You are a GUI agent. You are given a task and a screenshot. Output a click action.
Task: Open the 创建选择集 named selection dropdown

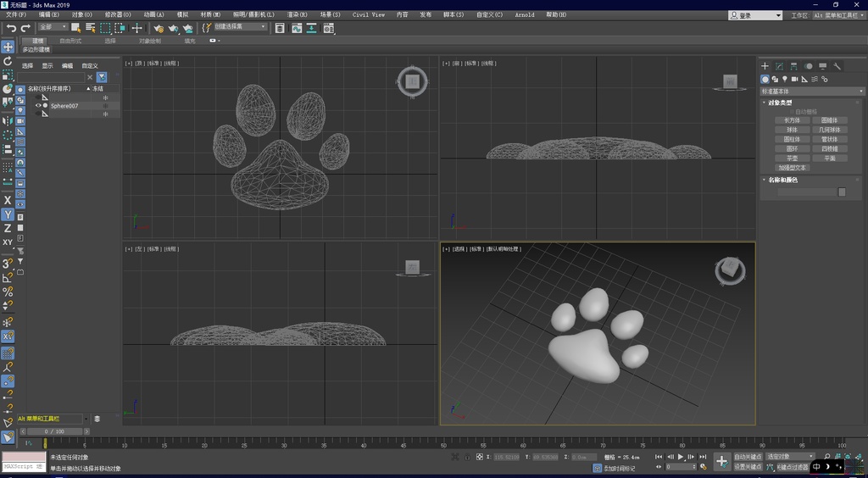241,26
